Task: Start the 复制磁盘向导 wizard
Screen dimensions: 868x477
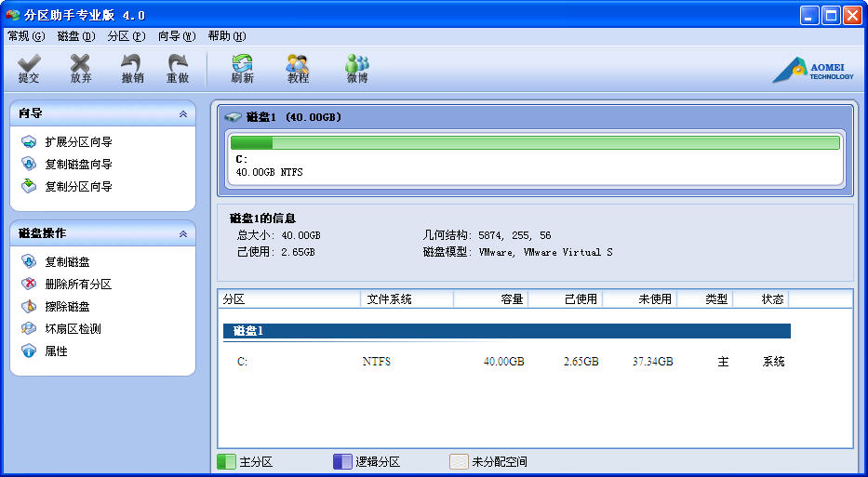Action: [x=78, y=165]
